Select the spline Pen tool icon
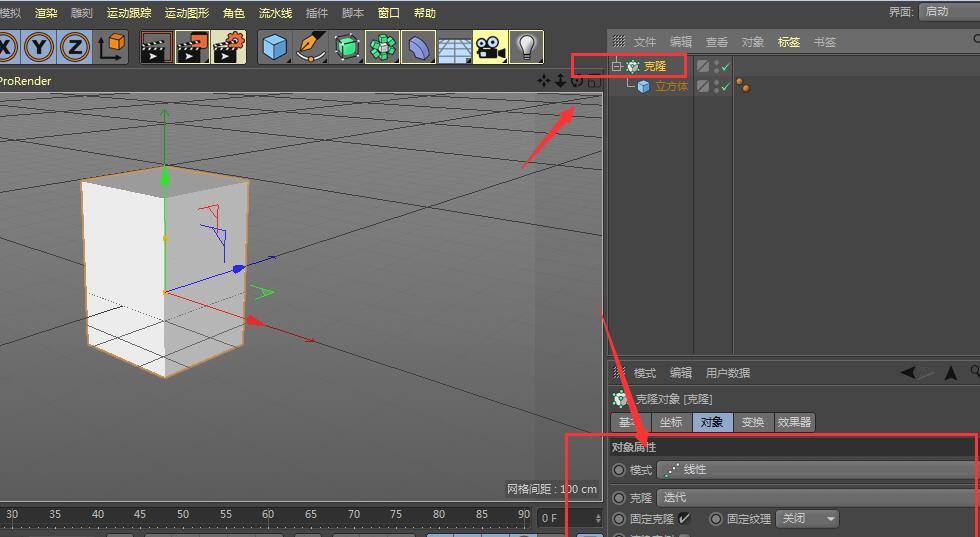Screen dimensions: 980x537 click(311, 47)
